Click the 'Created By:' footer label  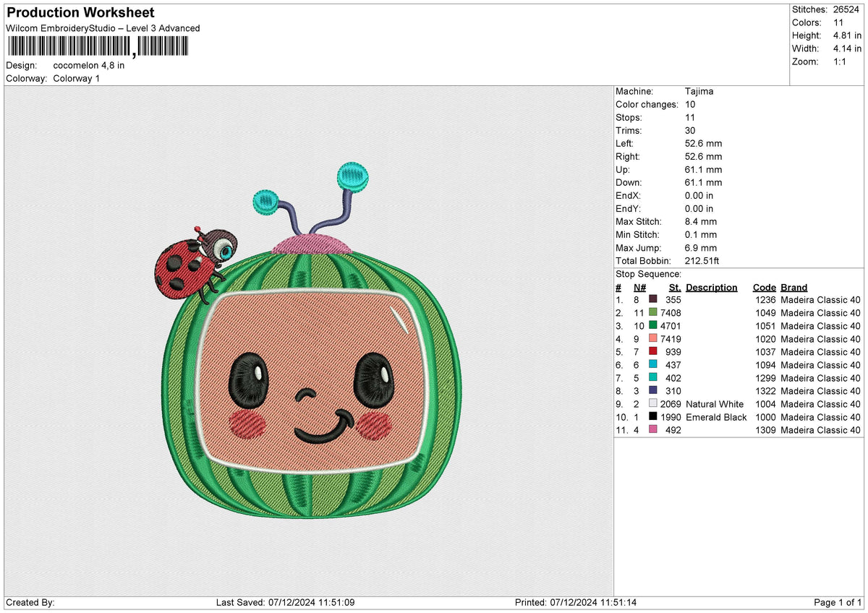click(x=30, y=602)
